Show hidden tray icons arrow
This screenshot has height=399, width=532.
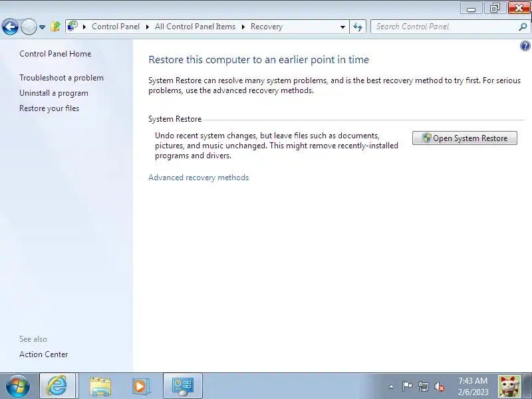click(x=391, y=386)
